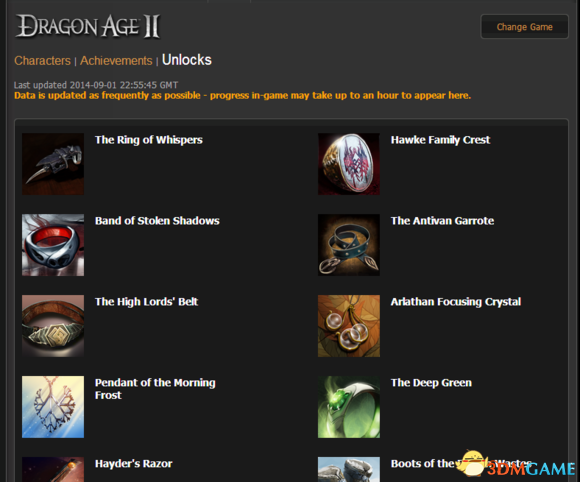This screenshot has height=482, width=580.
Task: Click the Change Game button
Action: (525, 27)
